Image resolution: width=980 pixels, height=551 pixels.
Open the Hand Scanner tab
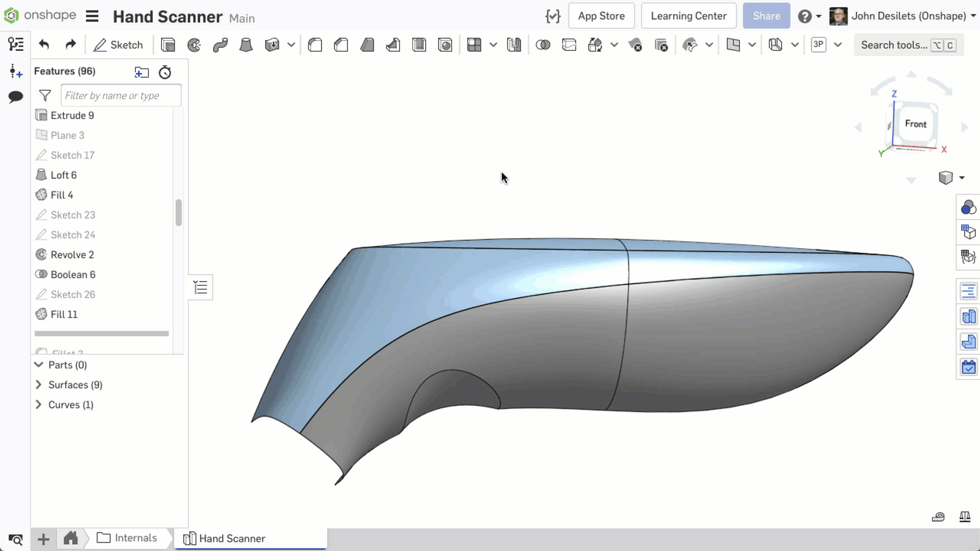(232, 539)
